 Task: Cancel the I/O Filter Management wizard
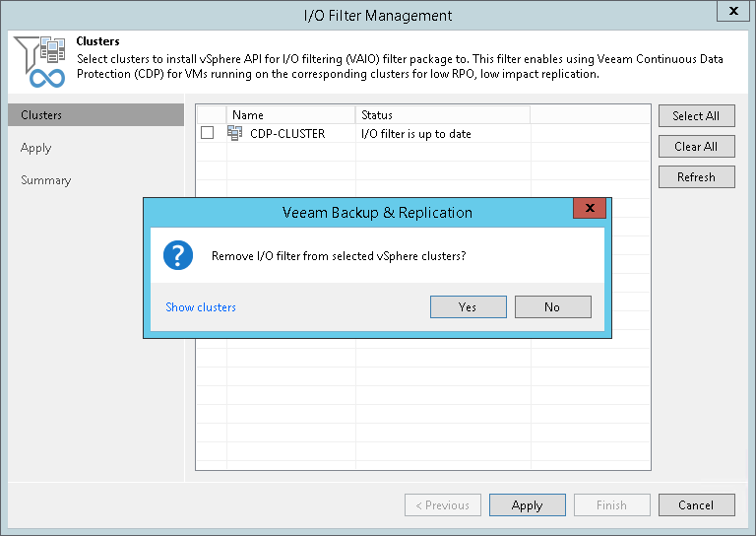click(696, 505)
